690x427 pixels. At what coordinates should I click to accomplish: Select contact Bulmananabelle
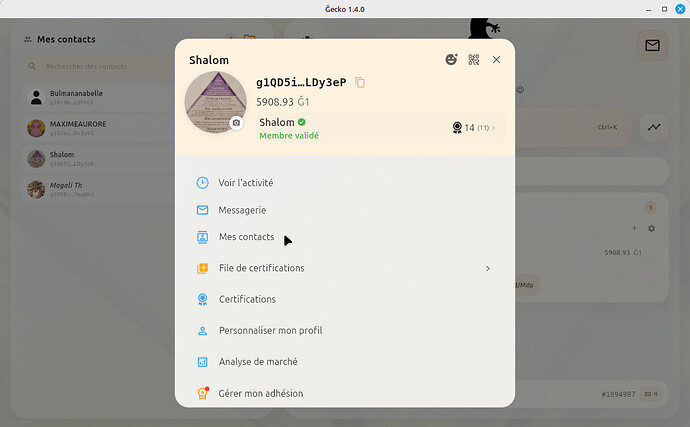click(x=99, y=97)
